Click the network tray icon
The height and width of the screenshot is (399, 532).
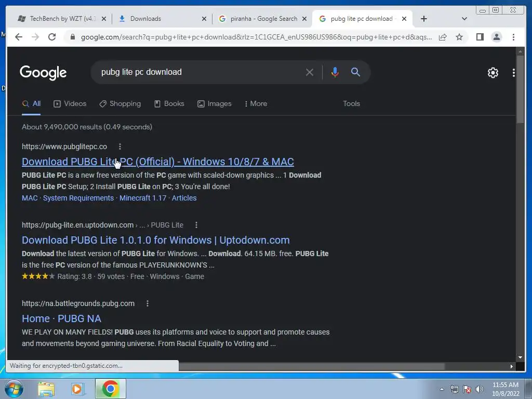tap(454, 389)
